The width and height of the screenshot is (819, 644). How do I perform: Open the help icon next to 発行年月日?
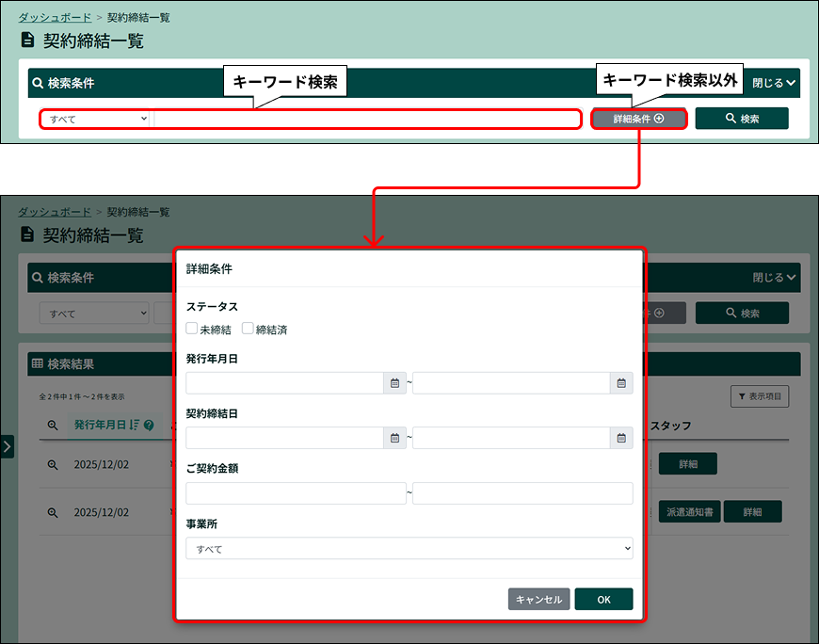pyautogui.click(x=149, y=426)
